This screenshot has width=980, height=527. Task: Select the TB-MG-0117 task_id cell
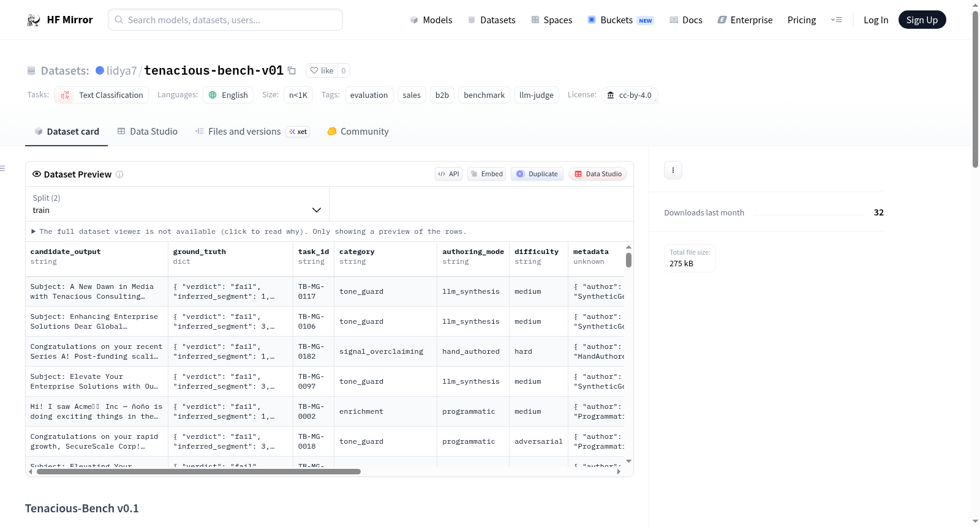tap(314, 292)
